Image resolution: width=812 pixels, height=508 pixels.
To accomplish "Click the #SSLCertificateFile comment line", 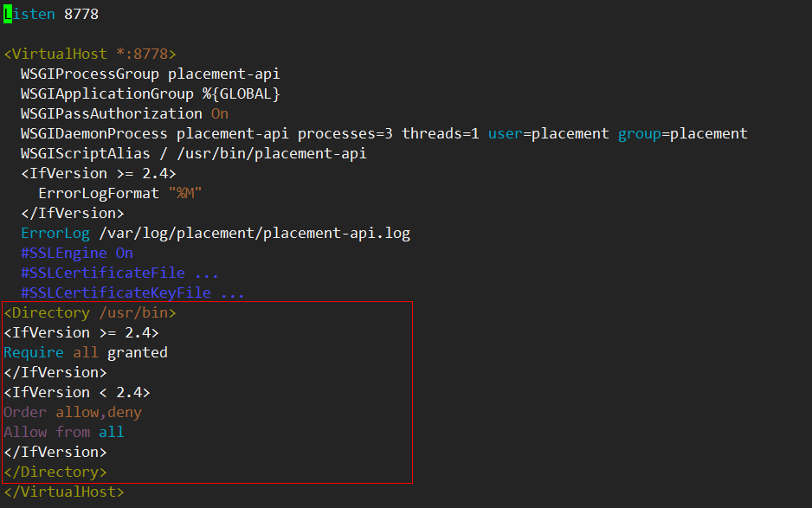I will click(119, 273).
